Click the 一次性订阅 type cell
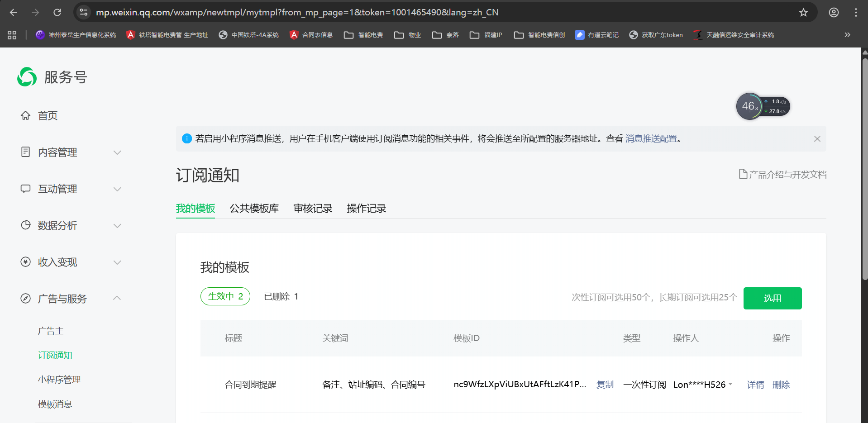This screenshot has height=423, width=868. [x=645, y=385]
